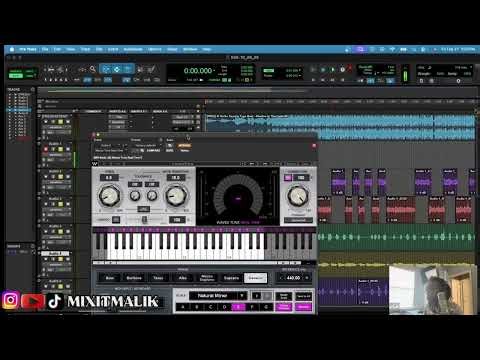480x360 pixels.
Task: Click the battery icon in menu bar
Action: tap(403, 49)
